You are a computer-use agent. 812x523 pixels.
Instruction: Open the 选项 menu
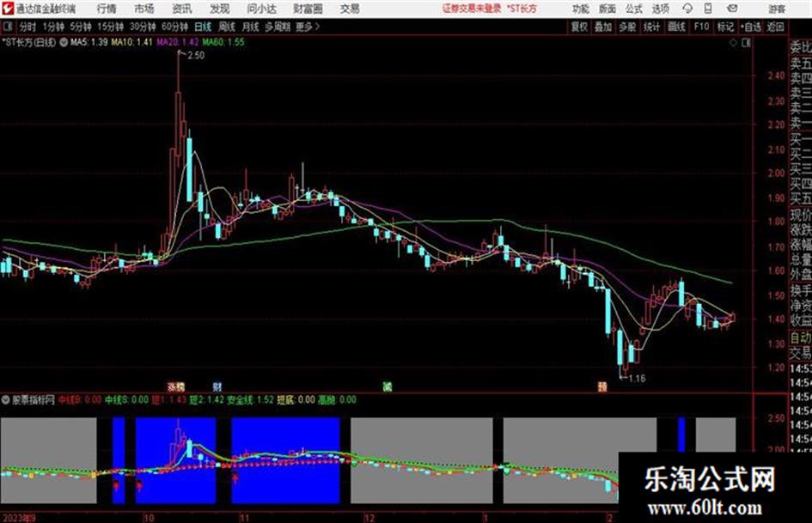click(x=660, y=9)
